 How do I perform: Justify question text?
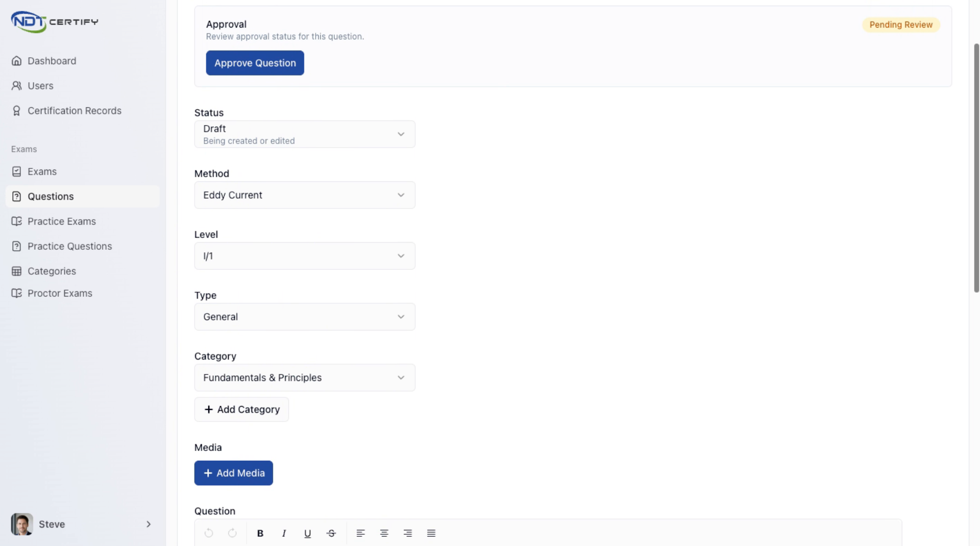[432, 533]
